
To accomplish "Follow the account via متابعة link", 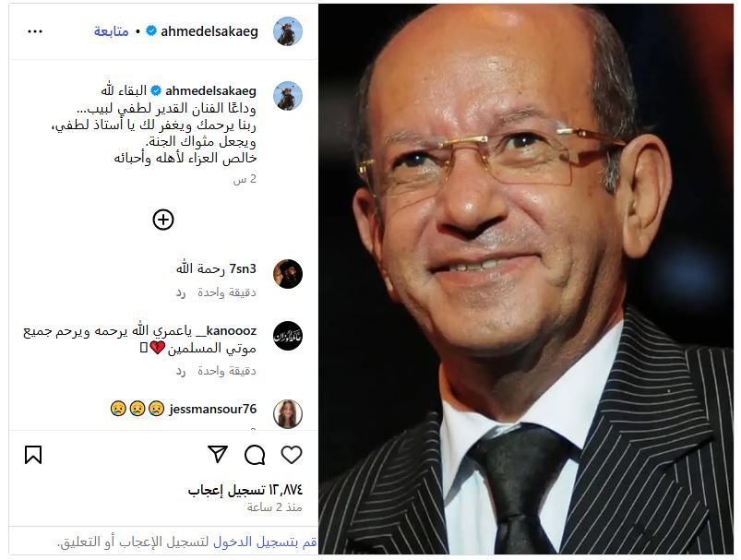I will pyautogui.click(x=112, y=31).
